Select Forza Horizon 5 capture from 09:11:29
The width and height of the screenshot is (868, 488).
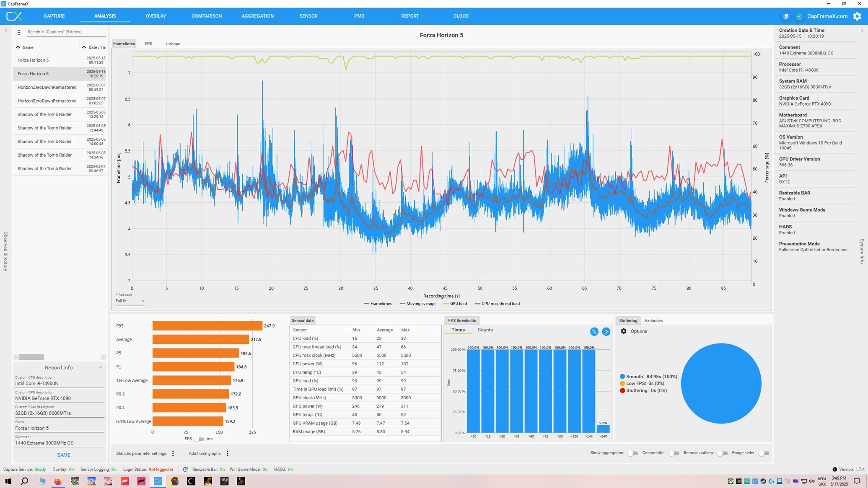coord(60,60)
